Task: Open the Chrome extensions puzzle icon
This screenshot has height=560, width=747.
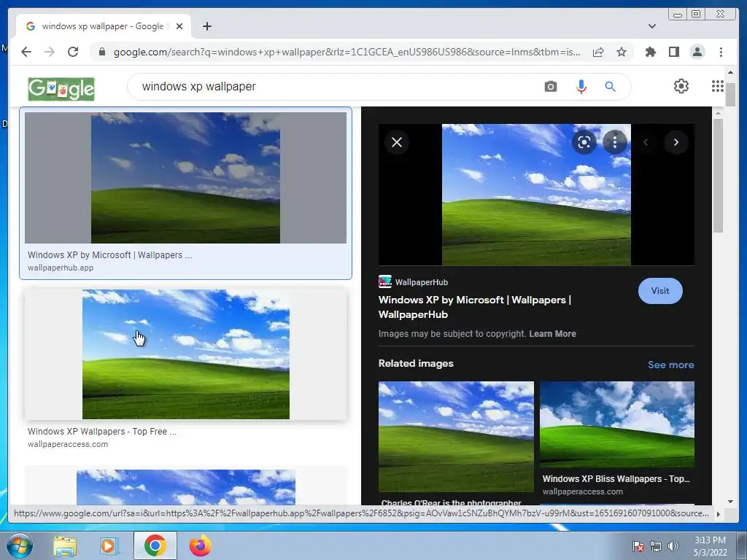Action: 650,52
